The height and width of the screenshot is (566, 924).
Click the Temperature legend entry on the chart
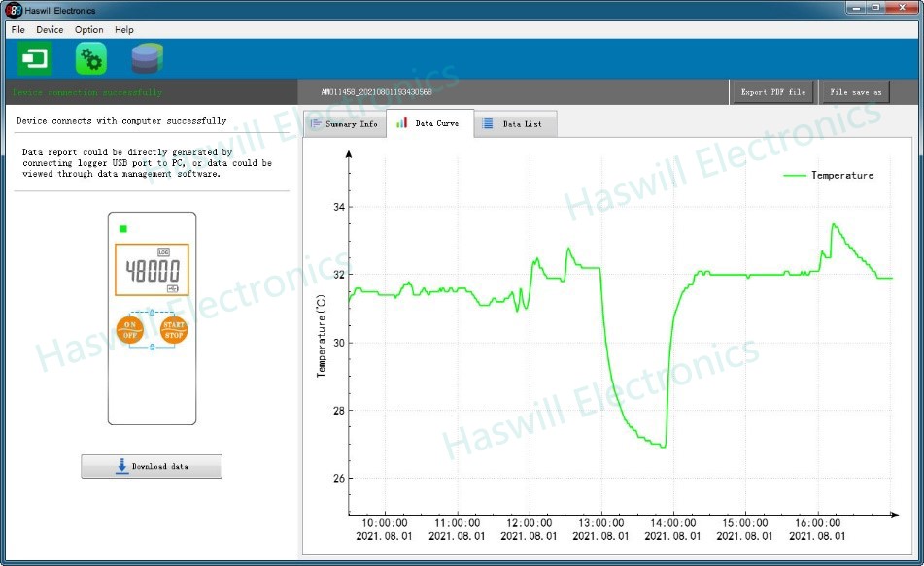point(829,175)
